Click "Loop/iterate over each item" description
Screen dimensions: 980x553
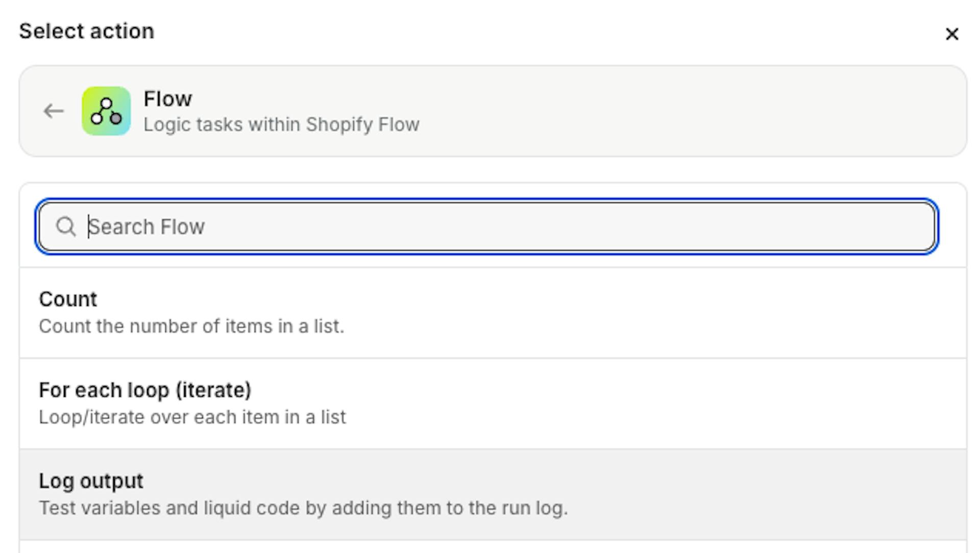(x=192, y=417)
